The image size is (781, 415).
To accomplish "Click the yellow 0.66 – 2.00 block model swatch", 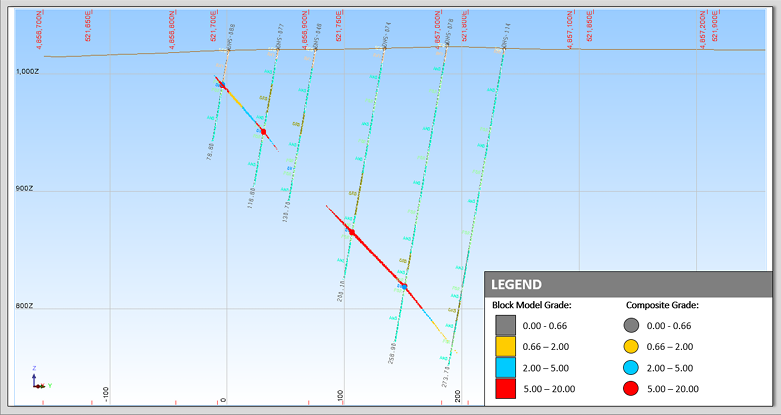I will 505,346.
